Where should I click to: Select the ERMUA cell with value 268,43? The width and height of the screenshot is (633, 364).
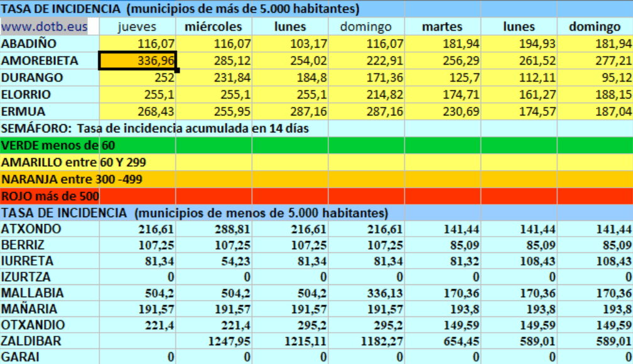pos(138,111)
